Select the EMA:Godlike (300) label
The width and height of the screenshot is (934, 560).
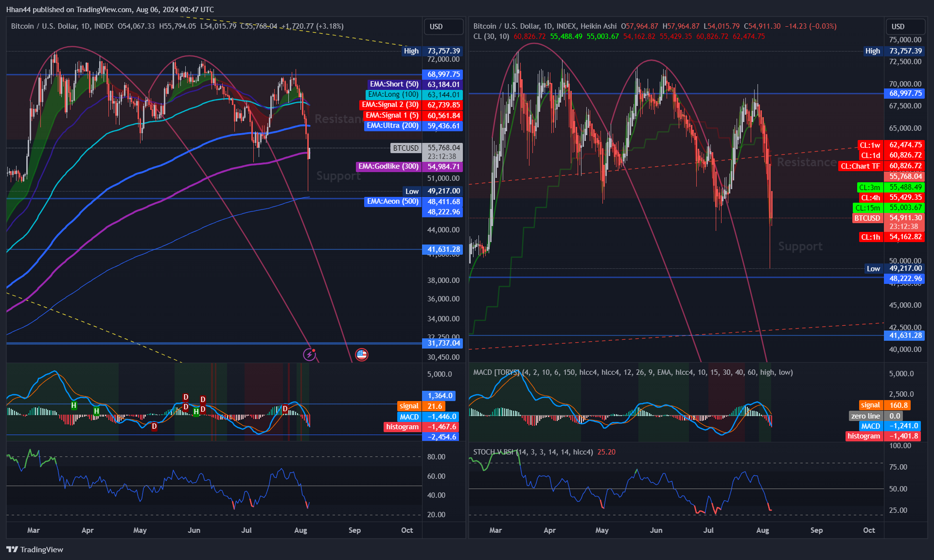(x=388, y=166)
